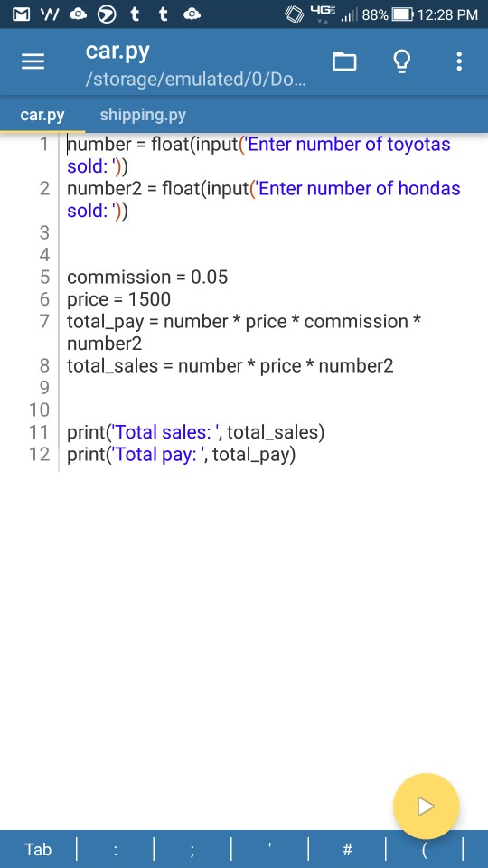This screenshot has height=868, width=488.
Task: Tap the Gmail notification icon in status bar
Action: tap(21, 14)
